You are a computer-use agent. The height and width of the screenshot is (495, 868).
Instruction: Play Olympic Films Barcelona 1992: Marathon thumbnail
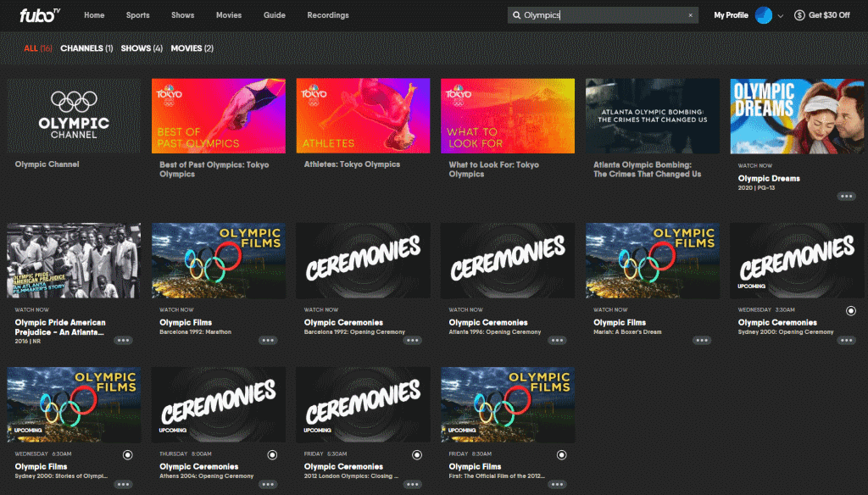pos(219,261)
